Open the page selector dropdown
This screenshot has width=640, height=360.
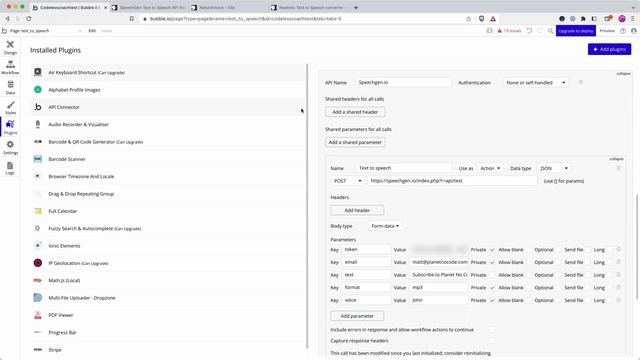(x=46, y=31)
